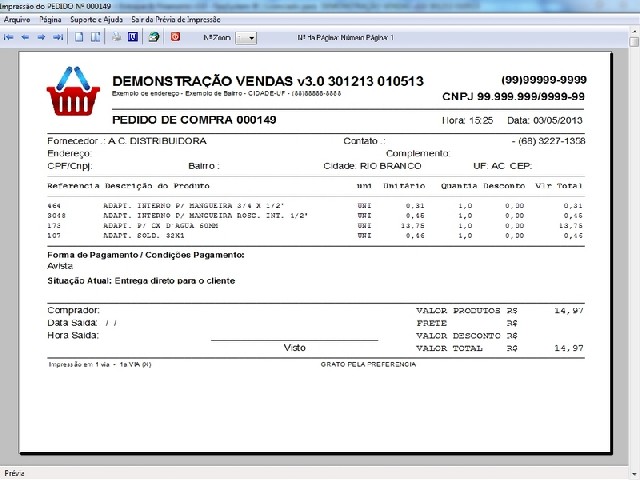Select two-page view icon
The width and height of the screenshot is (640, 480).
point(96,37)
